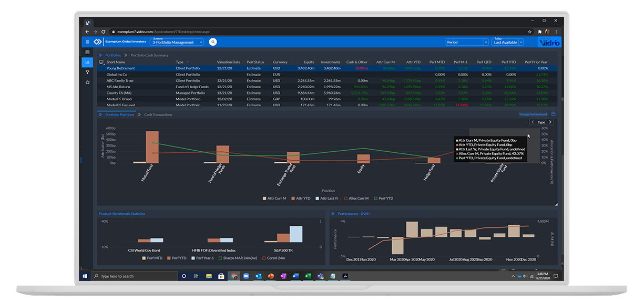Open Outlook from the taskbar
Screen dimensions: 644x302
(x=259, y=276)
